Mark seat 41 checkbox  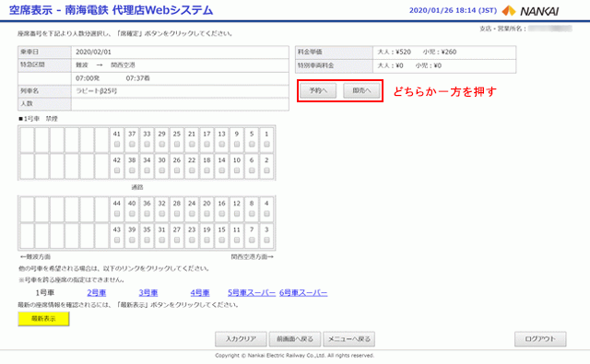click(117, 145)
